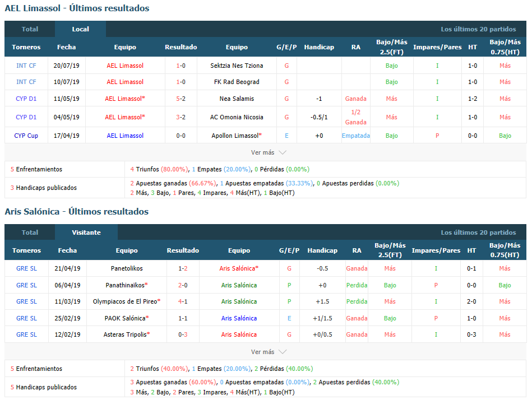Click 5 Handicaps publicados label
Image resolution: width=532 pixels, height=400 pixels.
[x=43, y=387]
